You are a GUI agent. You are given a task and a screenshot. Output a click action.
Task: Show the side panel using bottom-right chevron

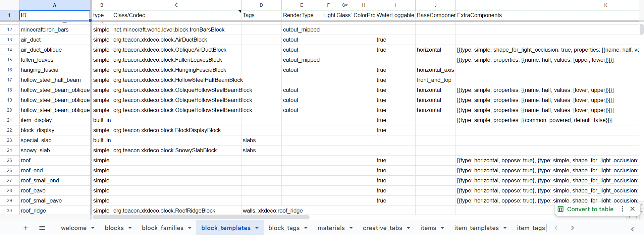632,229
